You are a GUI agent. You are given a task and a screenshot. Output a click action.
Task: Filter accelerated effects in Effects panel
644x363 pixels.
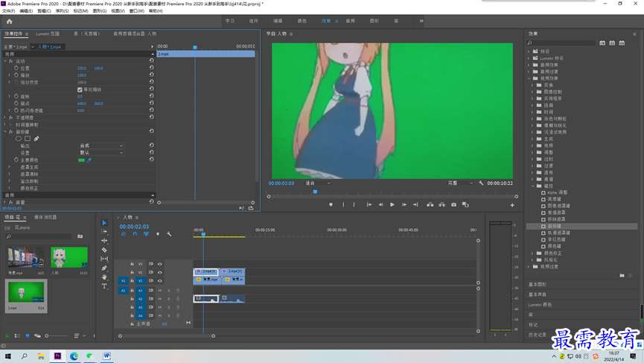602,42
